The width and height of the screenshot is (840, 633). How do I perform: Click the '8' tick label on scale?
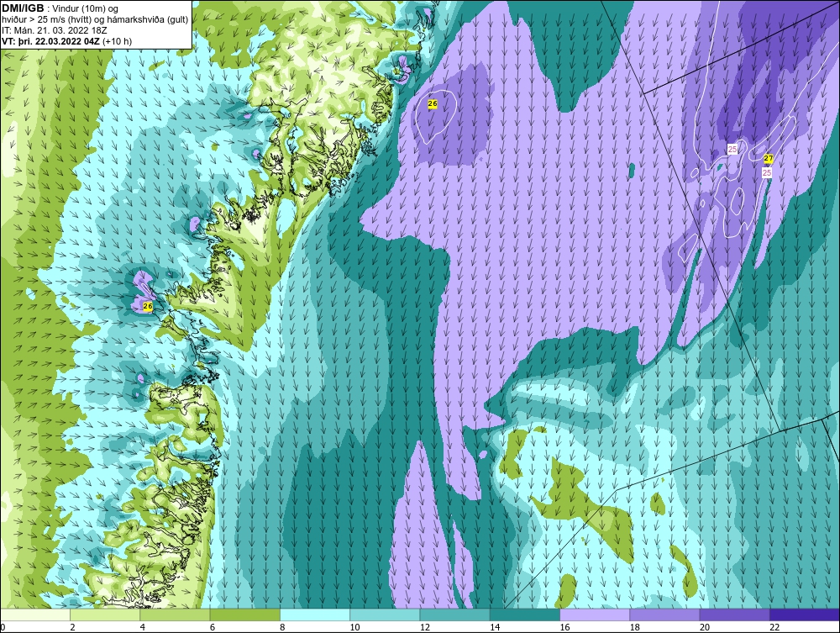tap(282, 628)
